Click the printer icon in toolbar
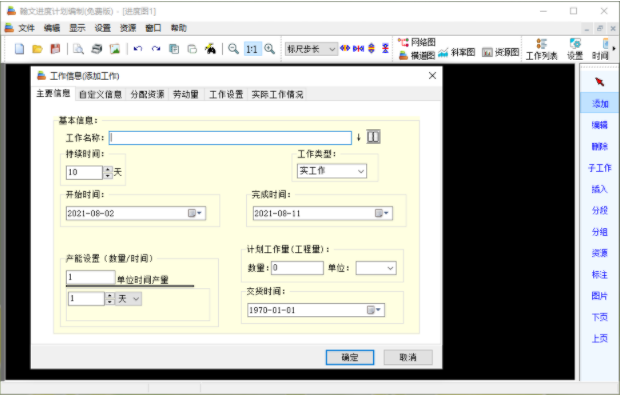The width and height of the screenshot is (620, 395). [96, 49]
